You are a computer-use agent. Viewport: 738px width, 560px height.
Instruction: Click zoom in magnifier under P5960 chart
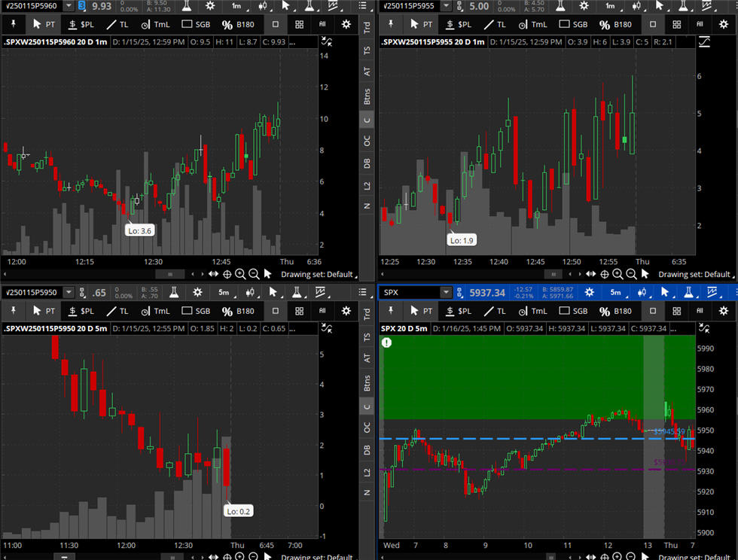pyautogui.click(x=240, y=274)
